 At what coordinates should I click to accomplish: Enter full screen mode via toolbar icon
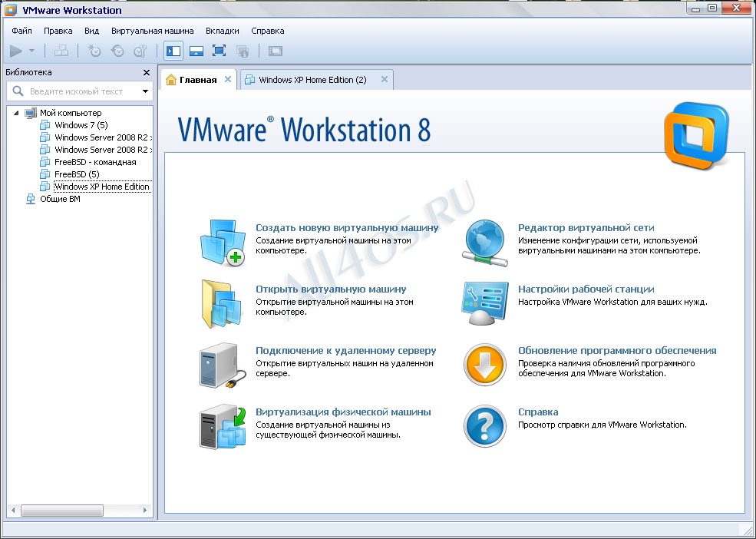220,51
